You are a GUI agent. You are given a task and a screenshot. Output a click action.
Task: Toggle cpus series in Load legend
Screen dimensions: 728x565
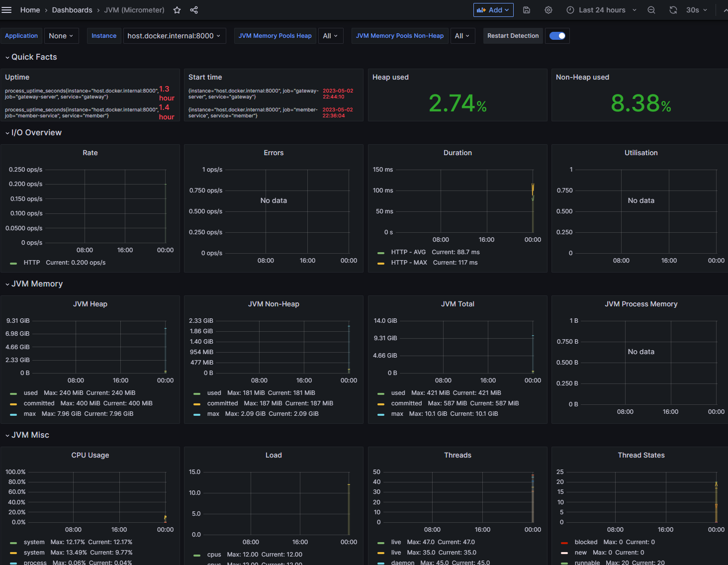pos(214,555)
